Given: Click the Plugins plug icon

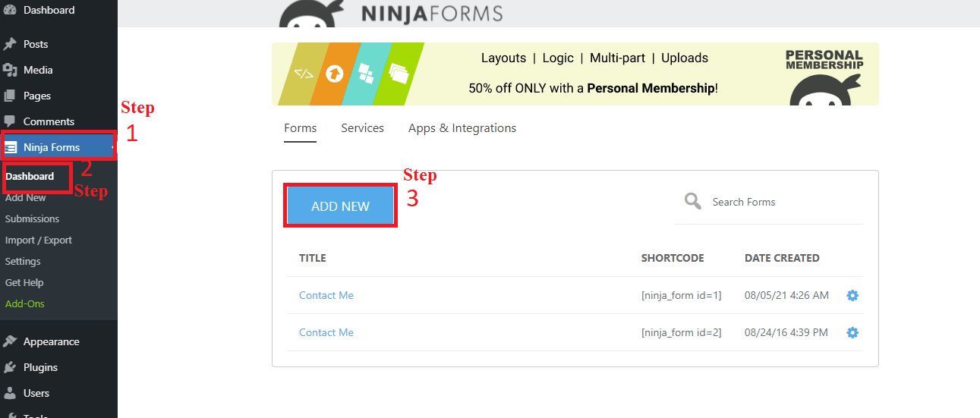Looking at the screenshot, I should [10, 367].
